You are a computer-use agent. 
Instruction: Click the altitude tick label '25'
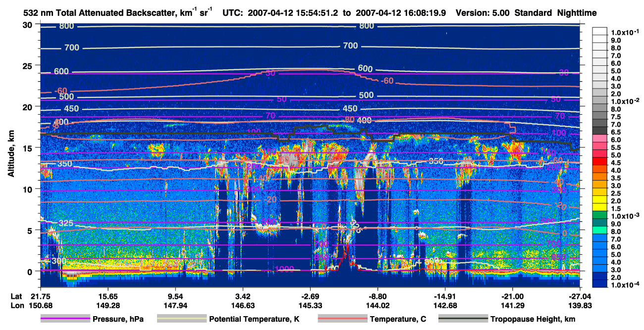coord(28,66)
